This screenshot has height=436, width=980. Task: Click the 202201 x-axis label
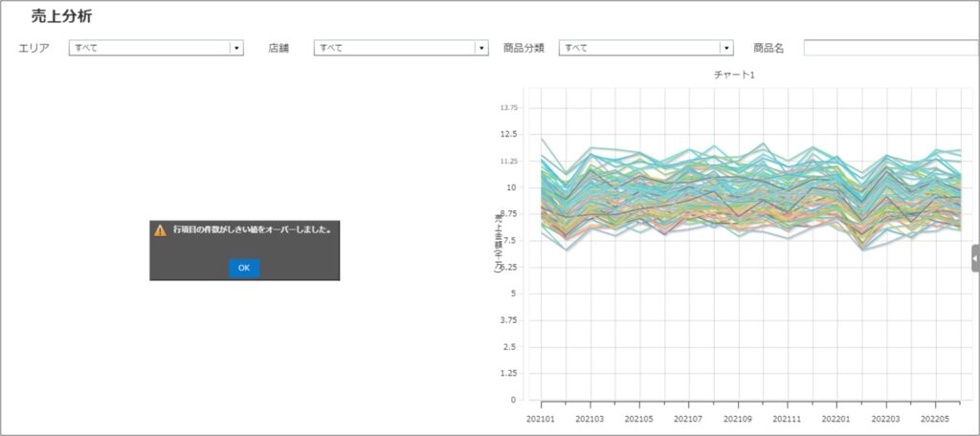coord(837,419)
